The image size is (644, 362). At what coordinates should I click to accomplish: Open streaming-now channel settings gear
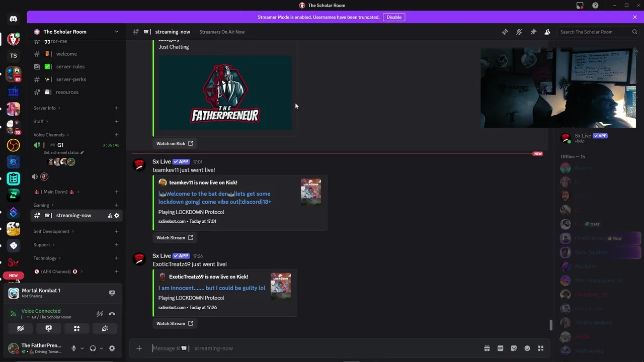[117, 216]
